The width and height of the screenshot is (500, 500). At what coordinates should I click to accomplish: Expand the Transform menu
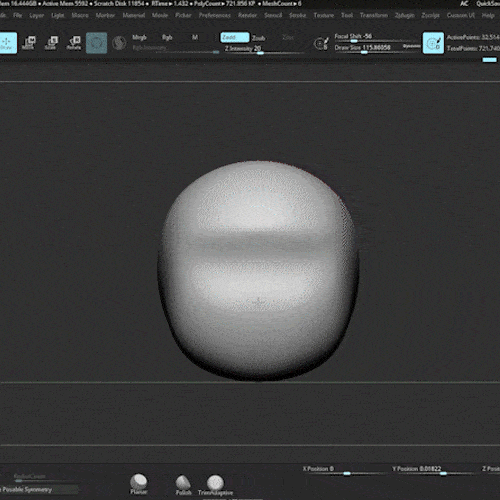pos(374,15)
